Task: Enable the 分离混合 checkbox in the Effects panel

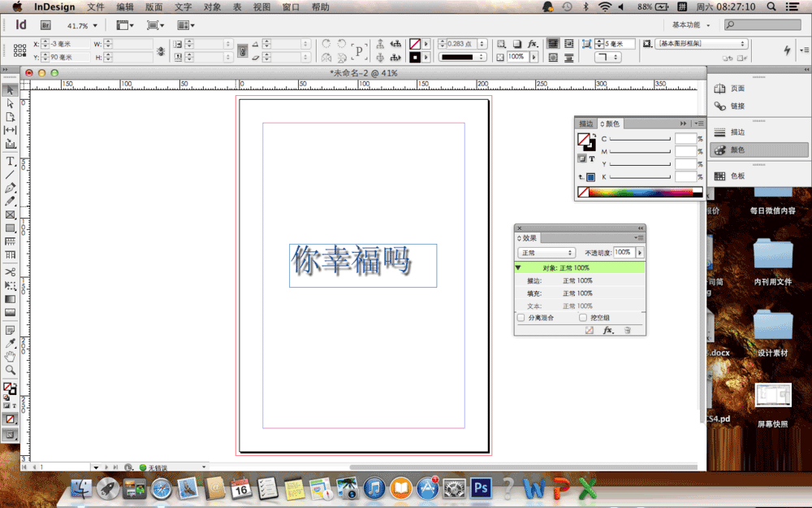Action: tap(520, 317)
